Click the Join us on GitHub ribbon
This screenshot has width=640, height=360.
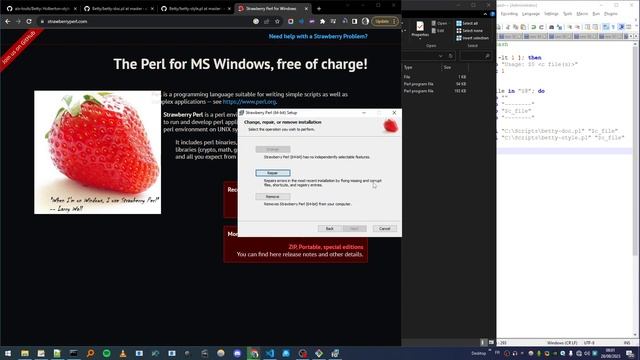tap(19, 48)
